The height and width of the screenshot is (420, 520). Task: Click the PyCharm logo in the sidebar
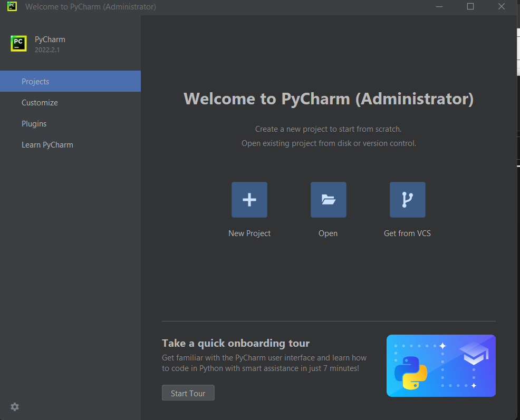click(18, 43)
